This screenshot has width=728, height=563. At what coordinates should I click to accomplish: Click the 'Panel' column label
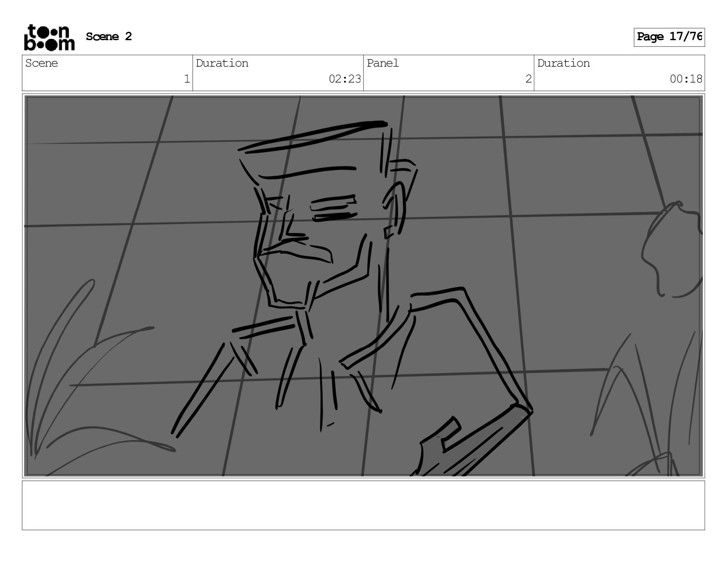click(x=383, y=63)
